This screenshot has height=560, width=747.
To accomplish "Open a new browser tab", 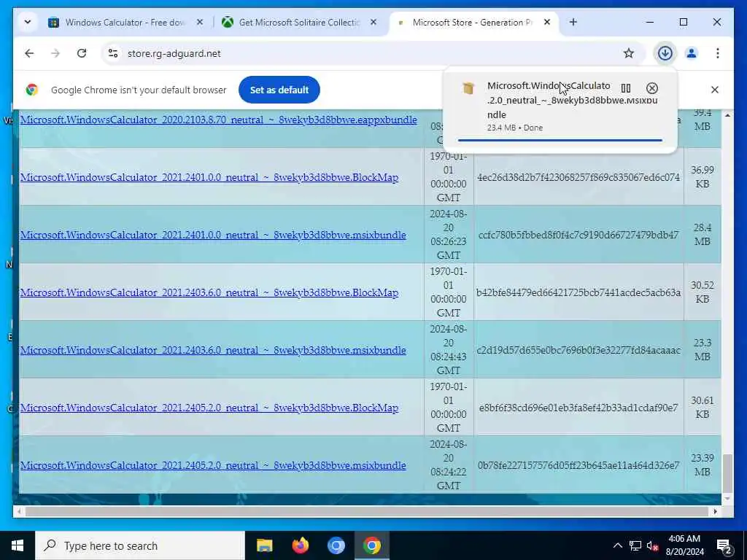I will click(573, 23).
